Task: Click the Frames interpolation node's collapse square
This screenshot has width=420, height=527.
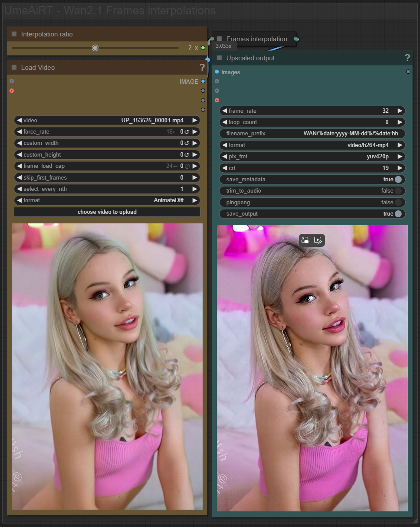Action: [x=219, y=39]
